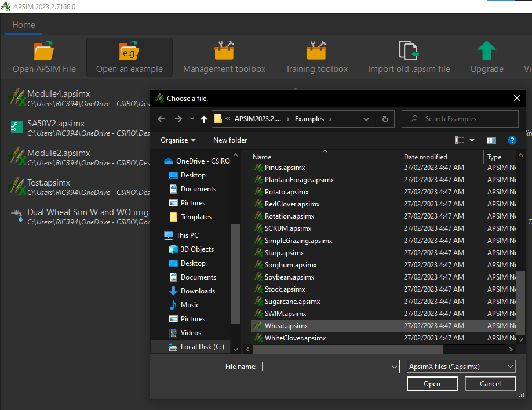Open recent file Module2.apsimx

click(x=78, y=157)
